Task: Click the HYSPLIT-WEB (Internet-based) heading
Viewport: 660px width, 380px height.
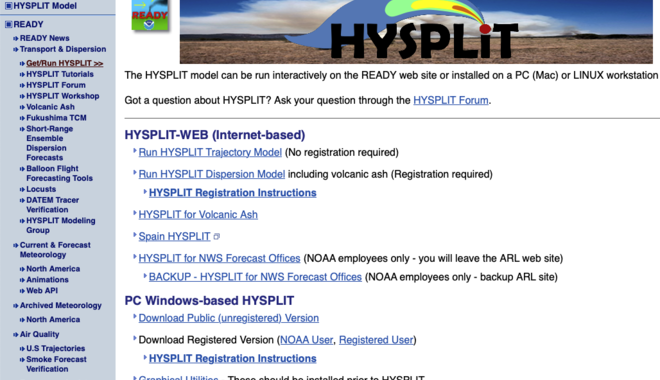Action: (x=215, y=135)
